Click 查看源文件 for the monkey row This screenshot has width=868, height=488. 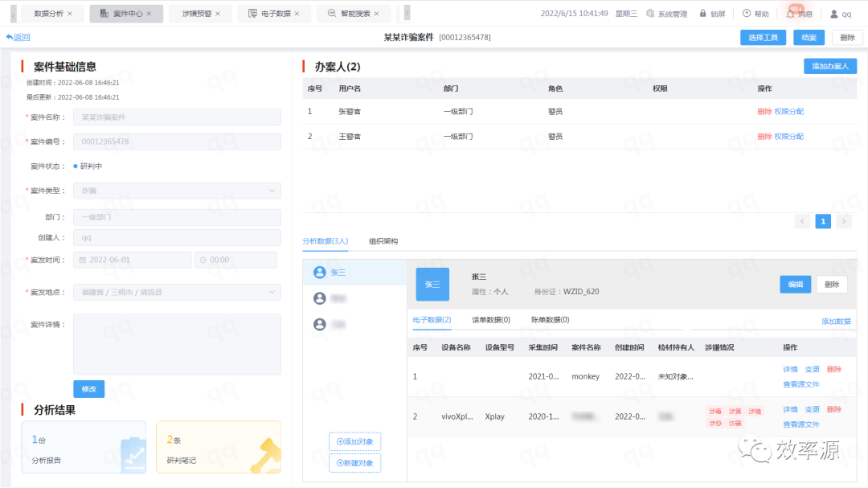tap(801, 384)
